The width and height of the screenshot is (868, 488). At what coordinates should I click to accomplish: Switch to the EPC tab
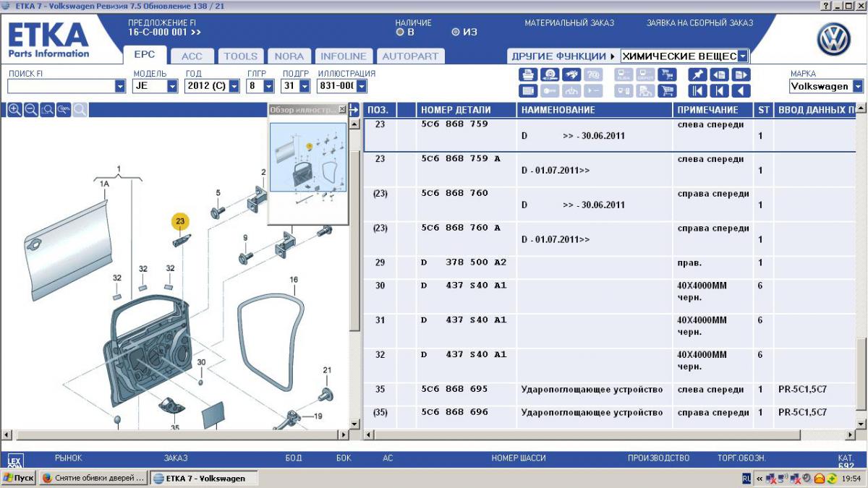(145, 56)
